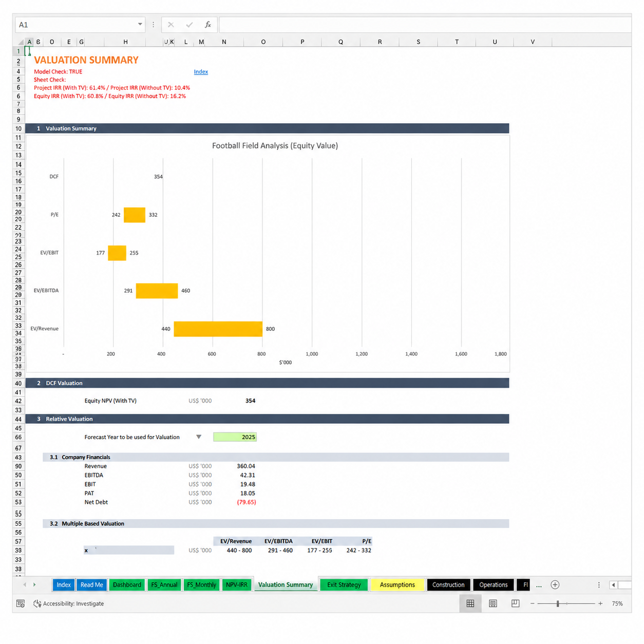644x644 pixels.
Task: Switch to Page Break Preview icon
Action: pos(516,603)
